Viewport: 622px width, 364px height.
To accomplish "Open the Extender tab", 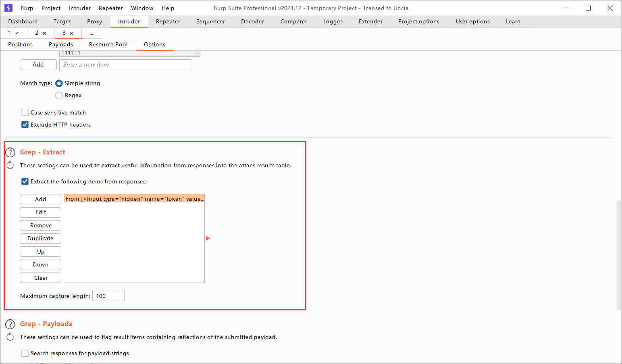I will coord(371,21).
